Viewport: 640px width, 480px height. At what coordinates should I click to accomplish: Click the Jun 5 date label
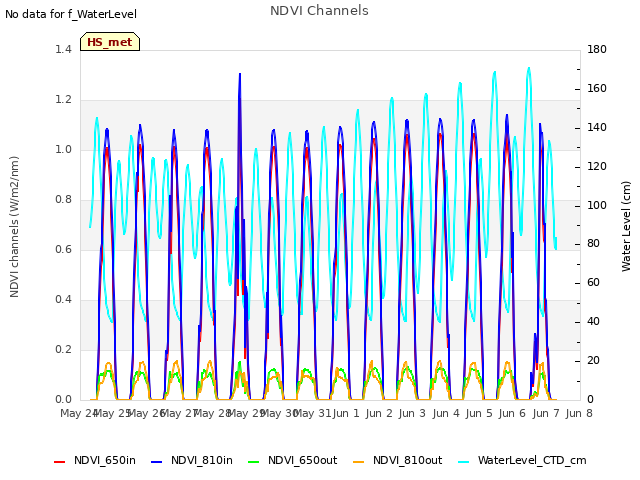click(x=479, y=413)
